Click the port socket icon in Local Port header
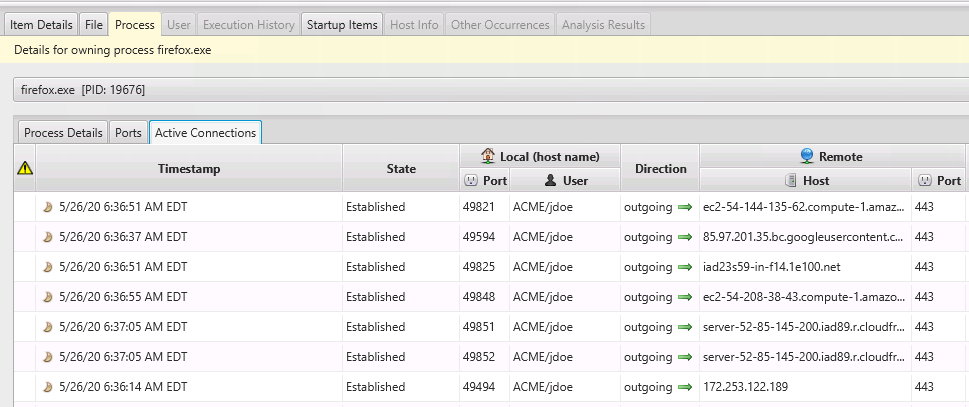The image size is (969, 407). pos(471,181)
